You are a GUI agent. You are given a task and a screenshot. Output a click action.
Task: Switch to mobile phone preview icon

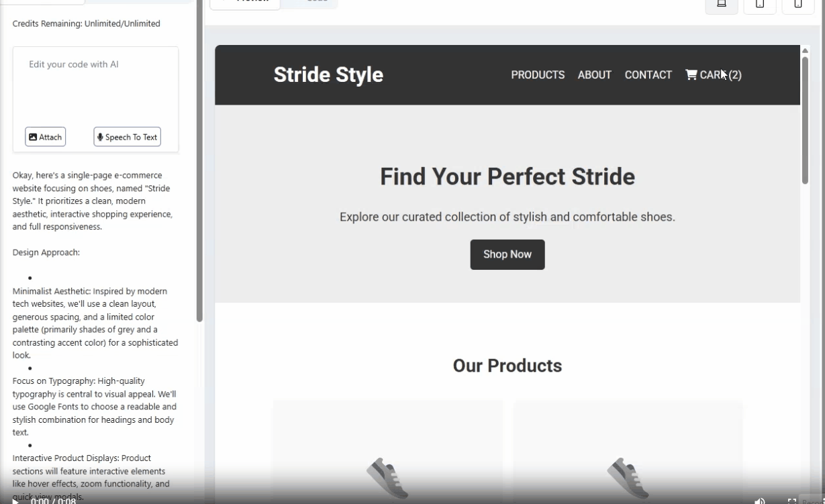(797, 4)
